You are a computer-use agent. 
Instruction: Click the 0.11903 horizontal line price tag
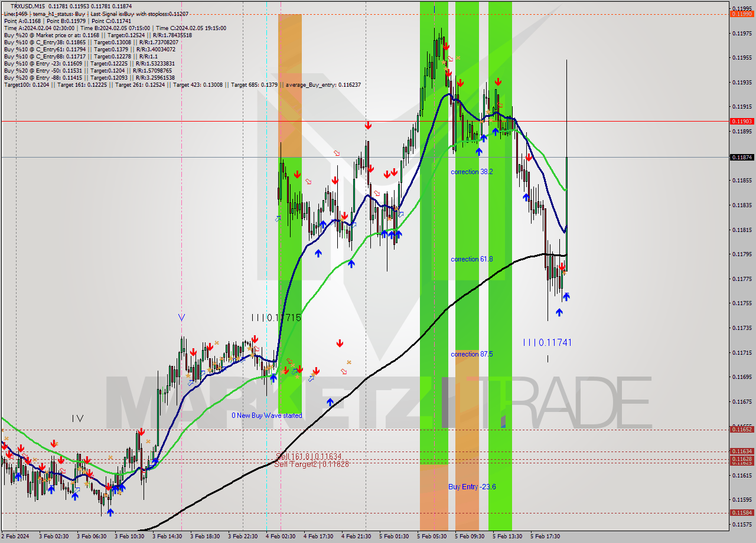(741, 121)
